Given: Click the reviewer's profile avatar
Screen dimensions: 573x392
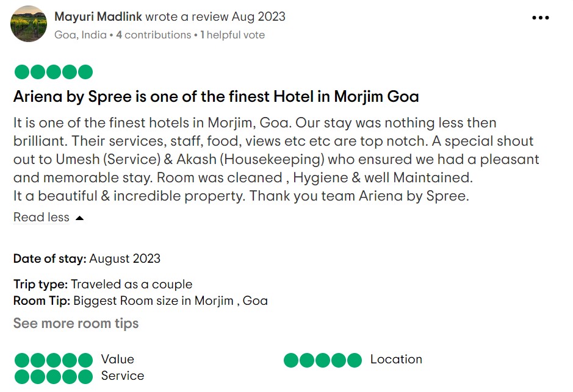Looking at the screenshot, I should click(x=29, y=24).
